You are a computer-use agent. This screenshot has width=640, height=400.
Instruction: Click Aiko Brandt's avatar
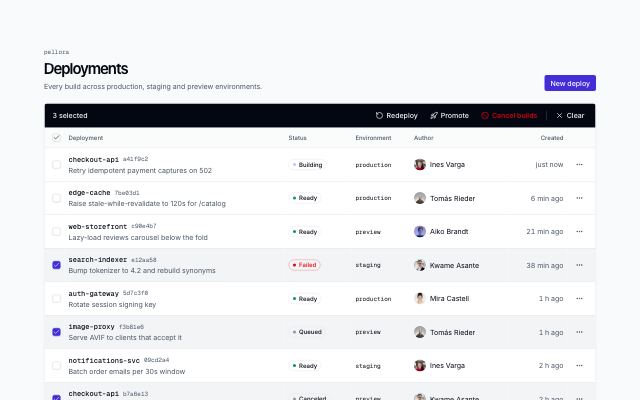coord(420,231)
